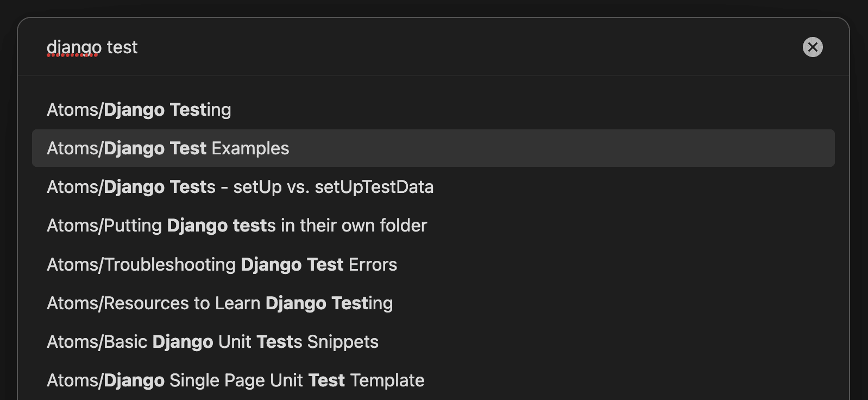Select the highlighted Django Test Examples result
This screenshot has height=400, width=868.
[168, 148]
